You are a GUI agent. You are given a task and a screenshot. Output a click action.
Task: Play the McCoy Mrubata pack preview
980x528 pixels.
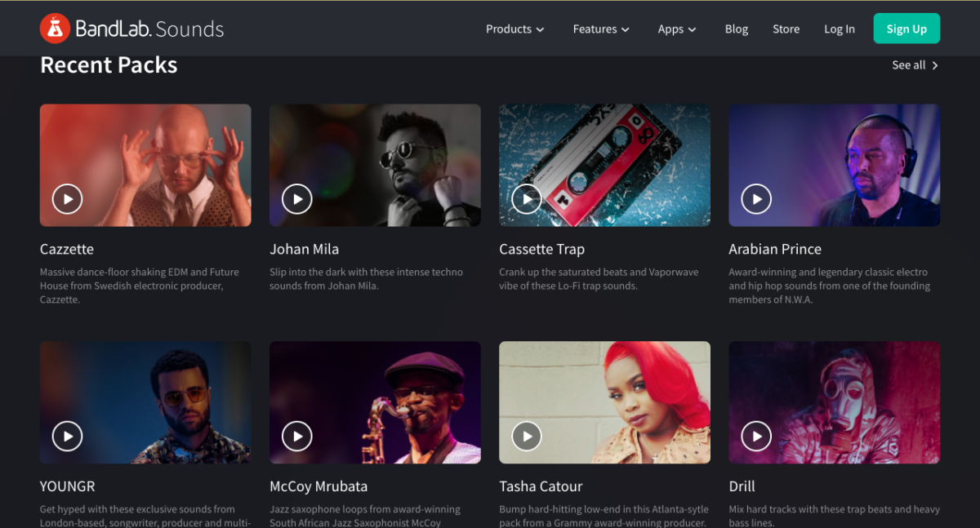pyautogui.click(x=297, y=436)
